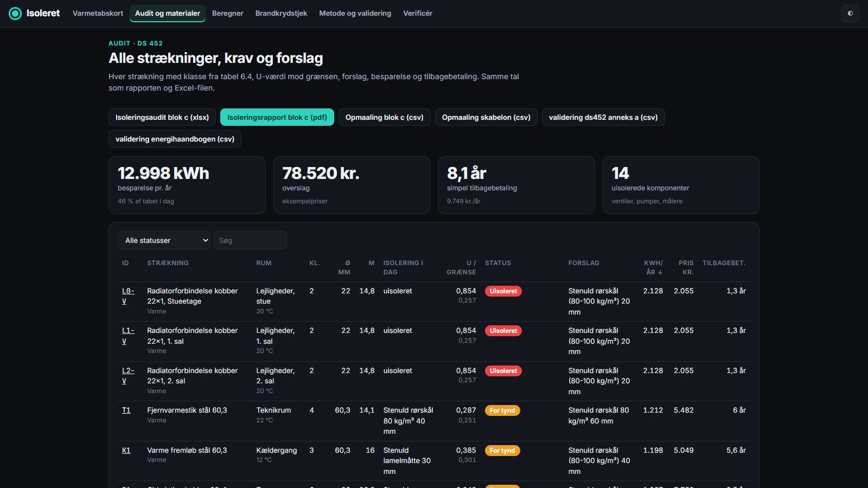Image resolution: width=868 pixels, height=488 pixels.
Task: Click the 78.520 kr. overslag card
Action: 352,185
